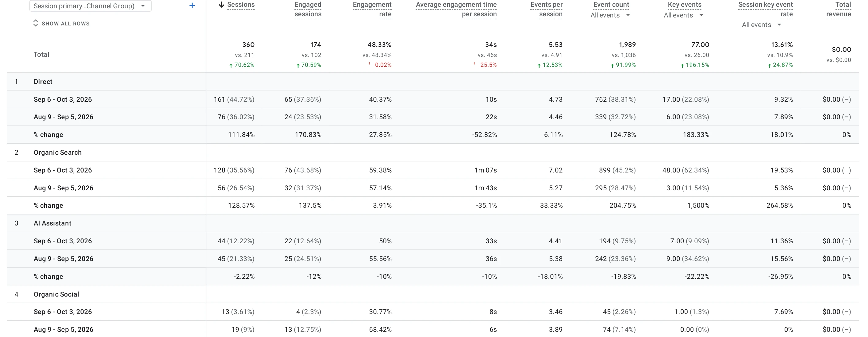Sort by the Engaged sessions column
Image resolution: width=868 pixels, height=337 pixels.
point(308,9)
